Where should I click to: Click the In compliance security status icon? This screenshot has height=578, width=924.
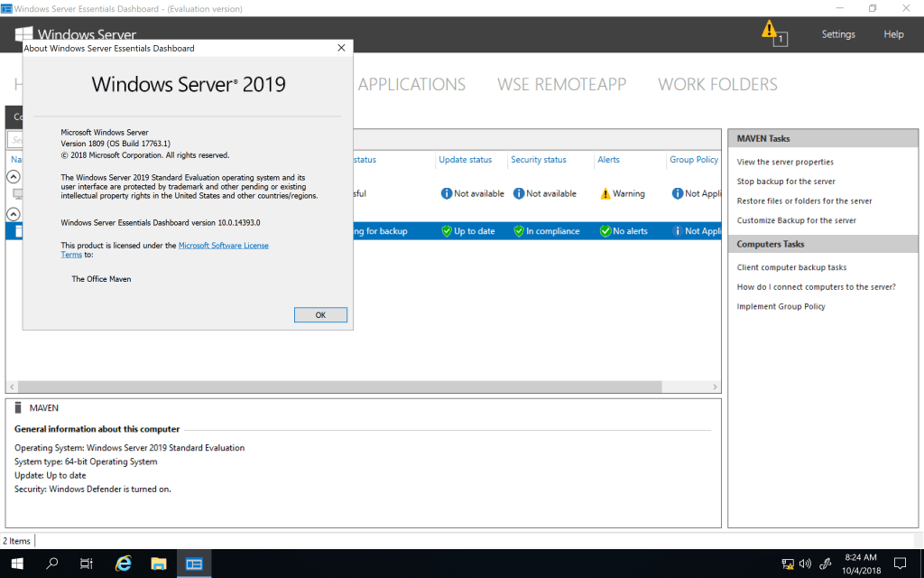[518, 231]
